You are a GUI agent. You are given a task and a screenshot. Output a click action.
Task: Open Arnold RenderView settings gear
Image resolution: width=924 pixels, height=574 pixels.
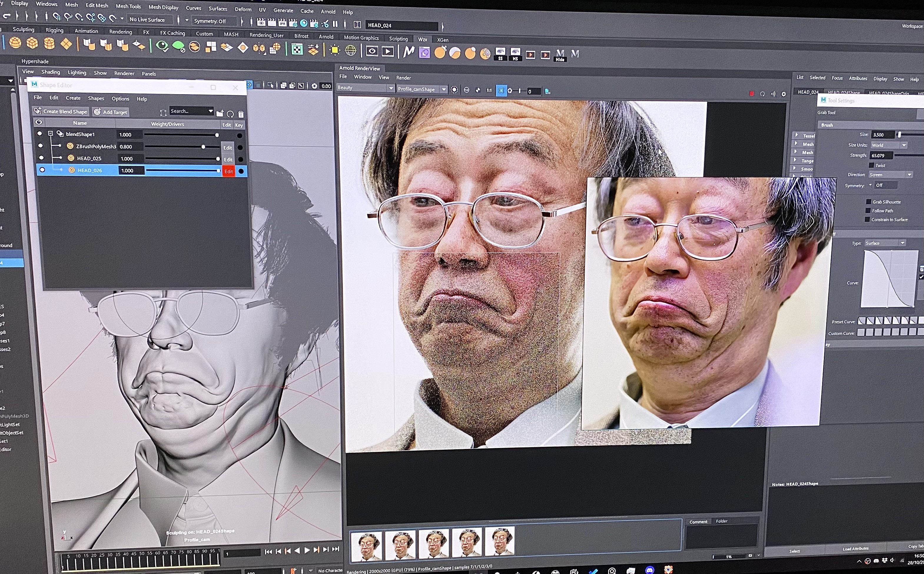784,94
